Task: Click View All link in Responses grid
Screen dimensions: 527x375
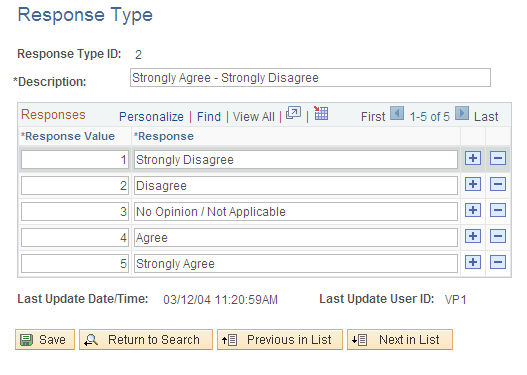Action: [253, 117]
